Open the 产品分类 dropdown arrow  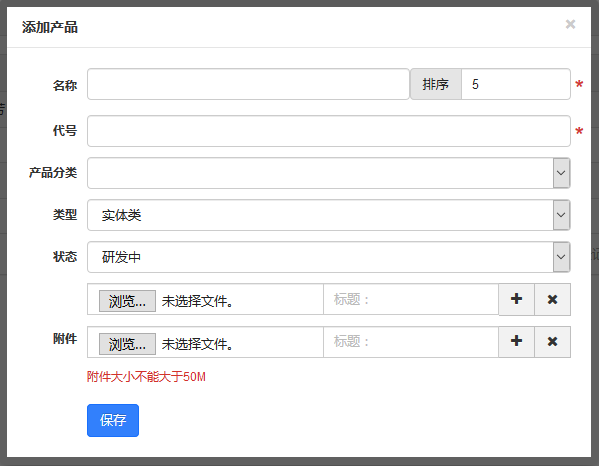pos(561,173)
